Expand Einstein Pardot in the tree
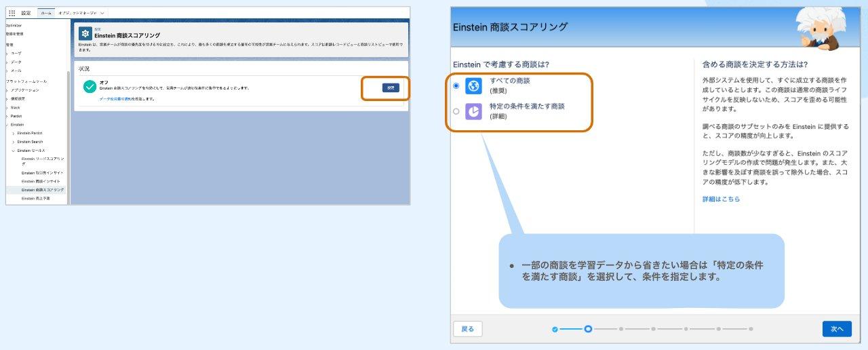Screen dimensions: 868x350 coord(14,133)
